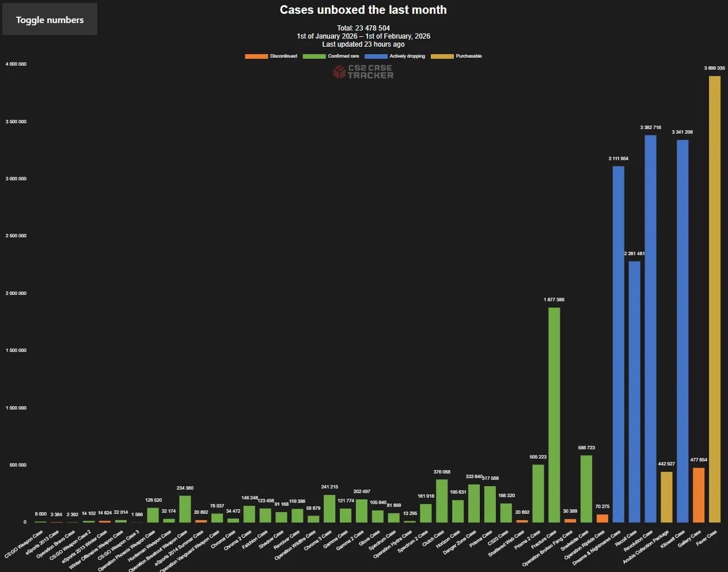
Task: Select the Operation Phoenix Weapon Case bar
Action: [x=153, y=514]
